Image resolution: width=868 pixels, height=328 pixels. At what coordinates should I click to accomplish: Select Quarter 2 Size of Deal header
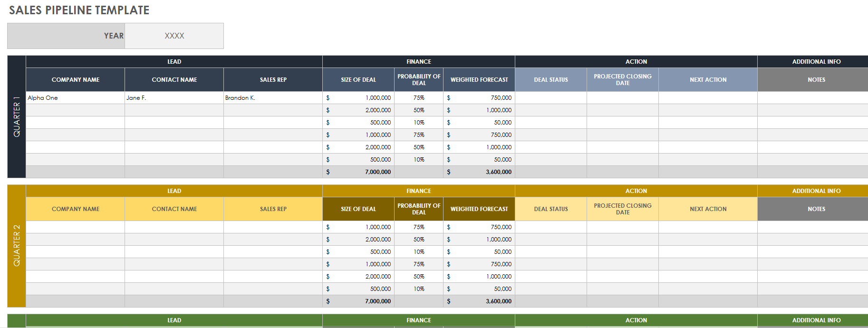pyautogui.click(x=358, y=209)
